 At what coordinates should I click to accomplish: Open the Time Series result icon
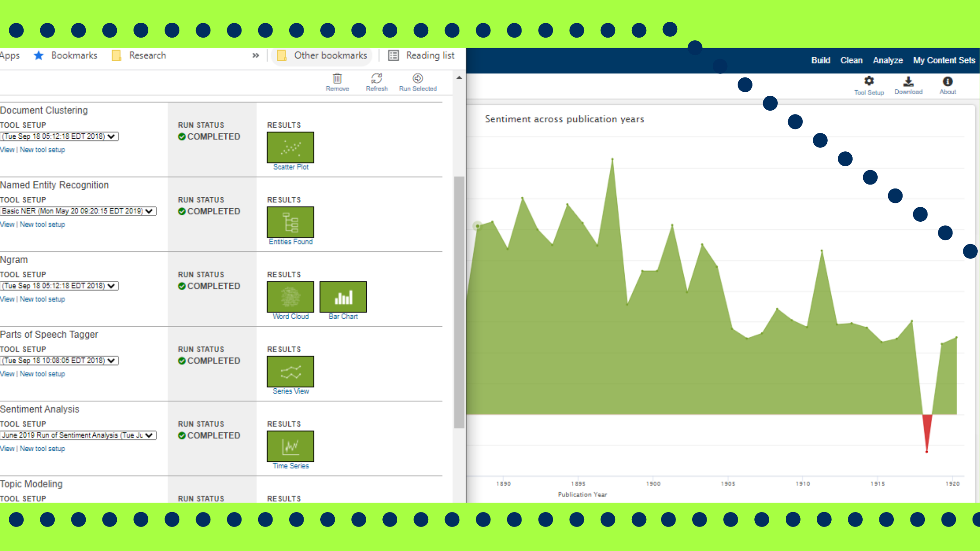tap(290, 446)
